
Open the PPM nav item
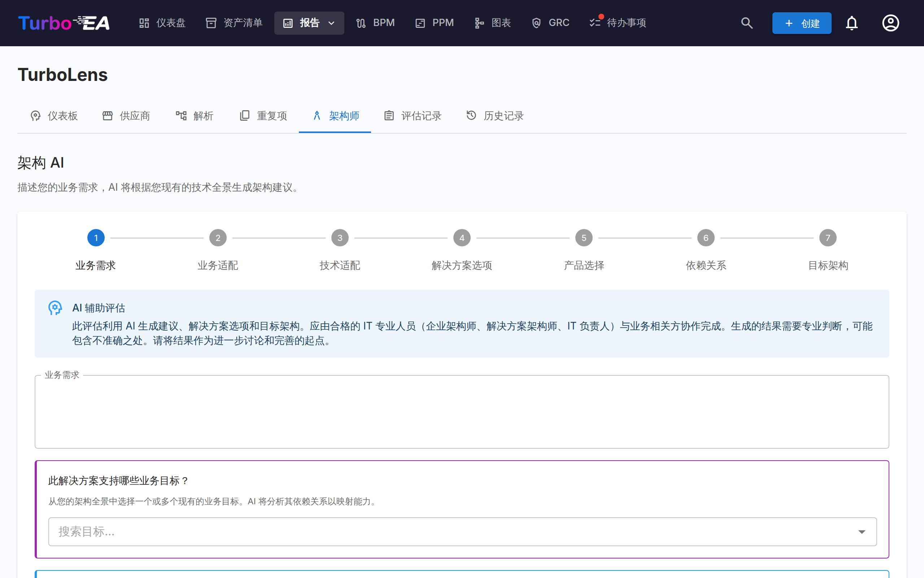click(x=435, y=23)
